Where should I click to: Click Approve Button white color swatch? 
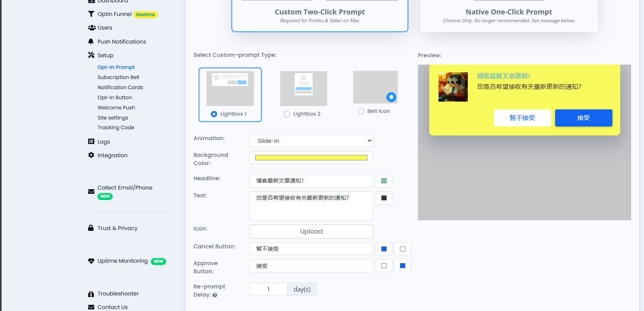[x=384, y=266]
